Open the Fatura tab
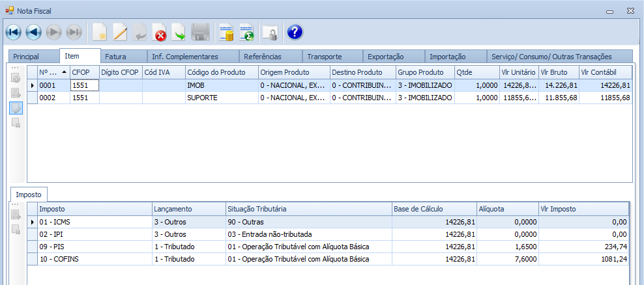Image resolution: width=644 pixels, height=285 pixels. pos(115,57)
